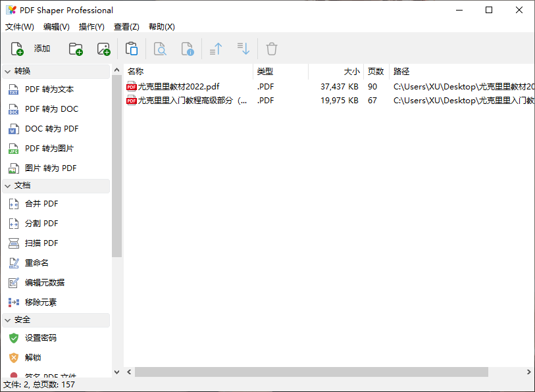Click the path of 尤克里里教材2022.pdf
Screen dimensions: 535x392
point(463,87)
